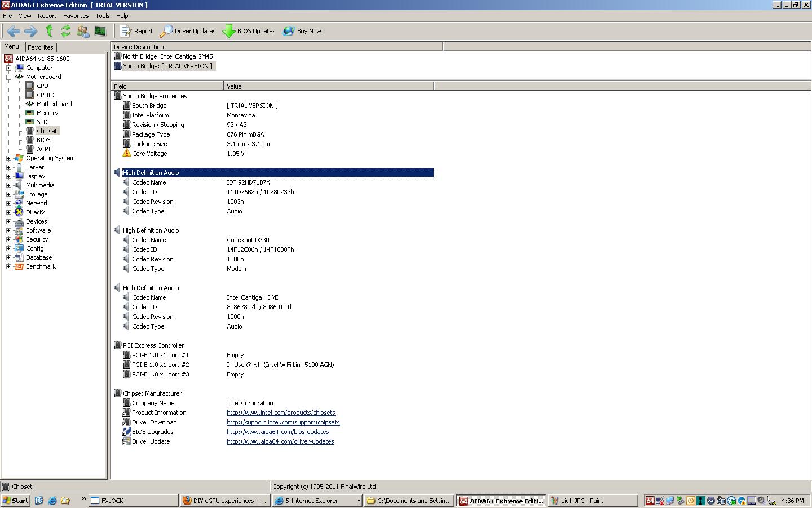This screenshot has height=508, width=812.
Task: Select CPU under Motherboard
Action: pos(42,86)
